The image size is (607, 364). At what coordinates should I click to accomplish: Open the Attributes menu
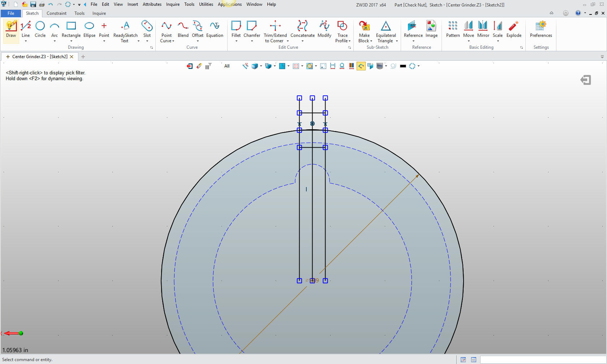pos(152,4)
